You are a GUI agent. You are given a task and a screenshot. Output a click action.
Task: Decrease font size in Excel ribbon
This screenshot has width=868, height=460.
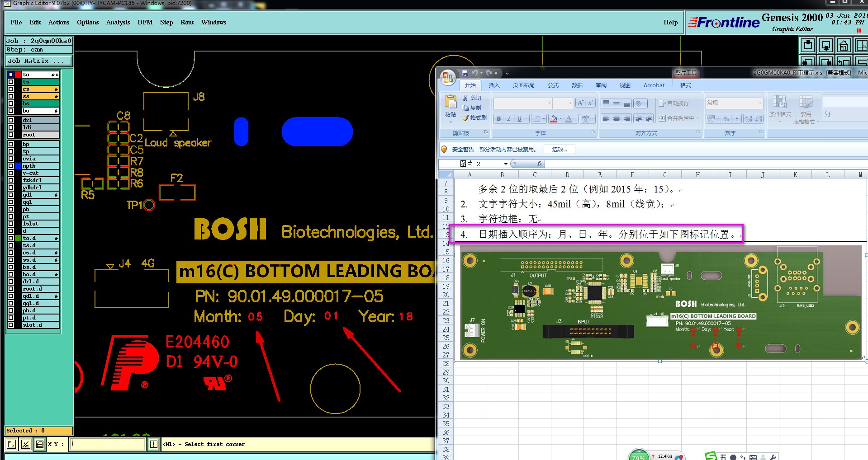click(x=590, y=103)
